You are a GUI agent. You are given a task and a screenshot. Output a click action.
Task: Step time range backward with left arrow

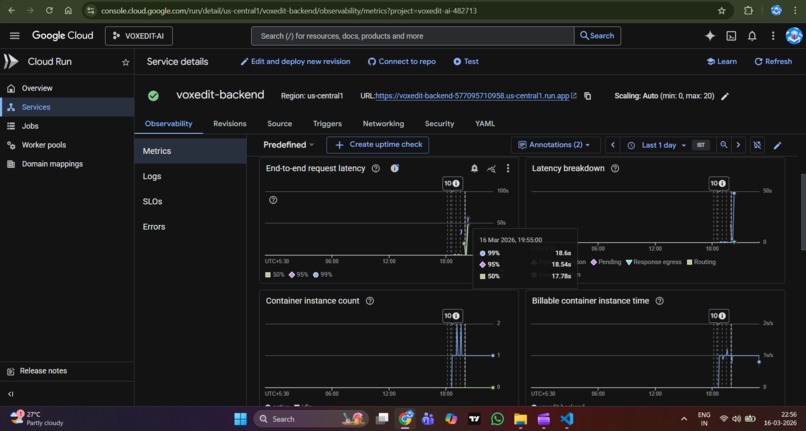[613, 145]
